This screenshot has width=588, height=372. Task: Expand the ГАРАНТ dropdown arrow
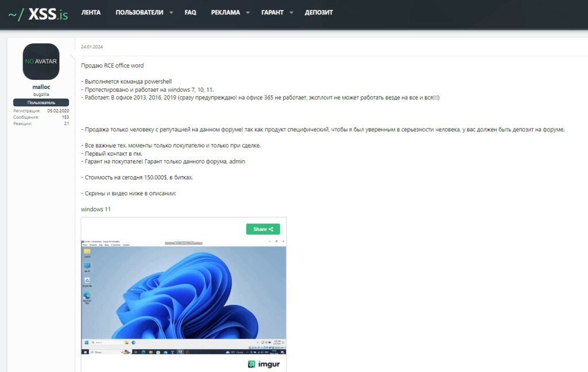pos(291,13)
